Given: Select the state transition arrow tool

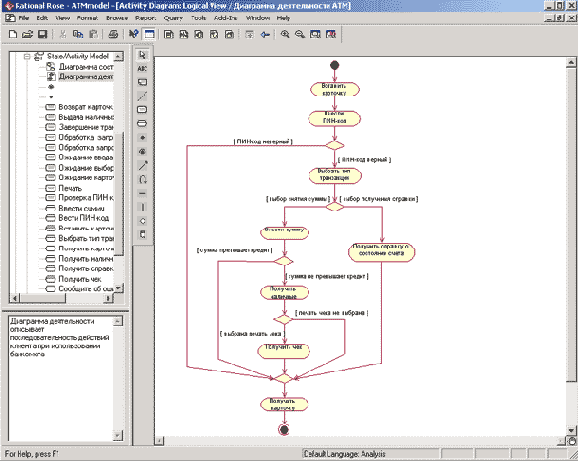Looking at the screenshot, I should 142,165.
